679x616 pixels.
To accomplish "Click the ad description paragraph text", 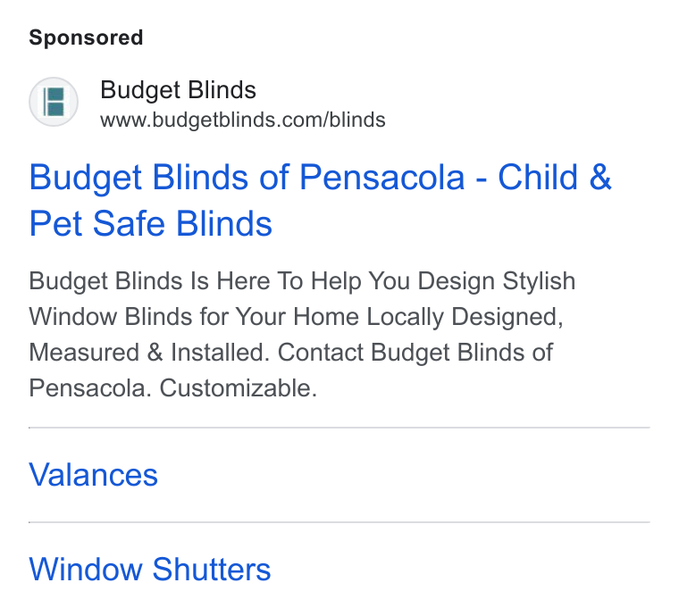I will click(x=302, y=335).
